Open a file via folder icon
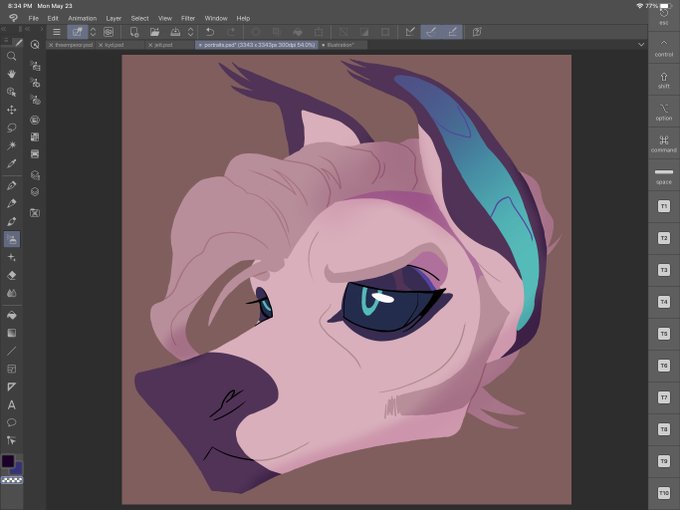680x510 pixels. [154, 32]
